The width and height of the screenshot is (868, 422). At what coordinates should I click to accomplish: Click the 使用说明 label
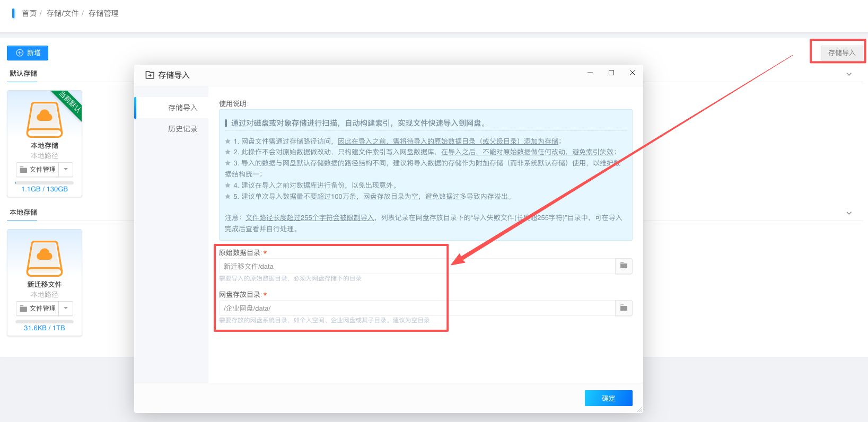coord(233,104)
